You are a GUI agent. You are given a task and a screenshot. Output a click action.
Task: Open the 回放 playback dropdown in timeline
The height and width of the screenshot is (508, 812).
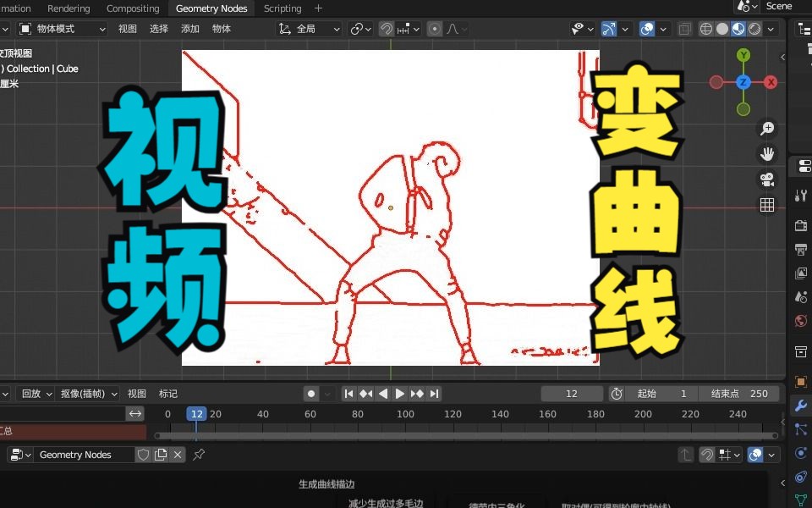click(36, 394)
